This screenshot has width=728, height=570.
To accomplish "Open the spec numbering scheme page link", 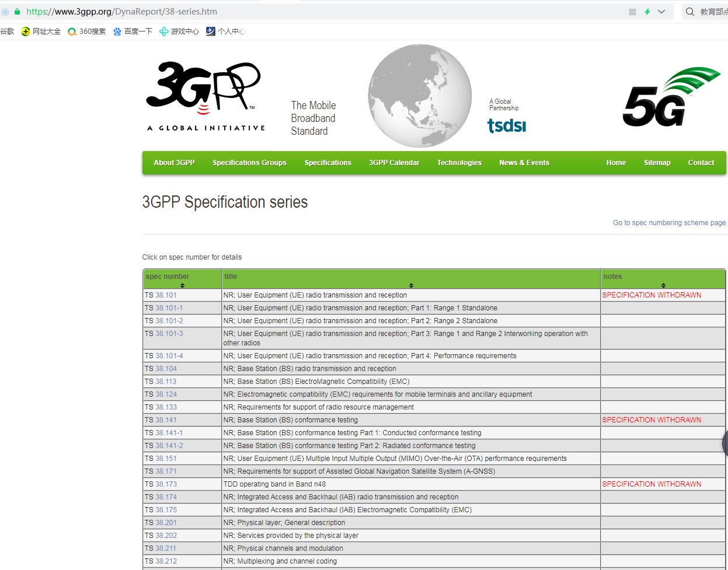I will (x=669, y=222).
